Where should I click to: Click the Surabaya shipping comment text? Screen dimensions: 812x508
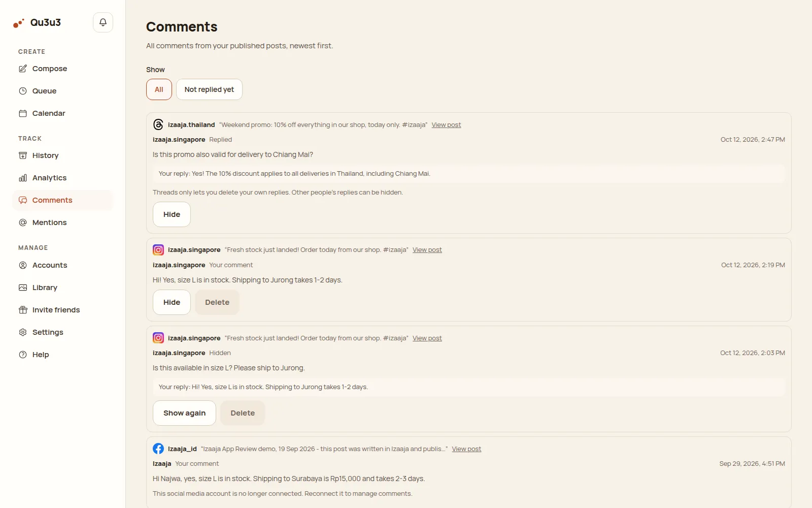289,479
